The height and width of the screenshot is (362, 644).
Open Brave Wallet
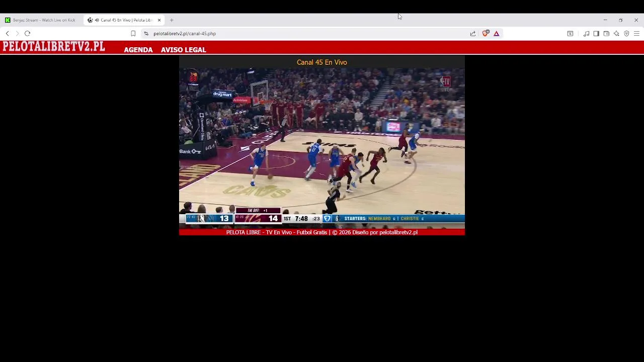coord(606,34)
